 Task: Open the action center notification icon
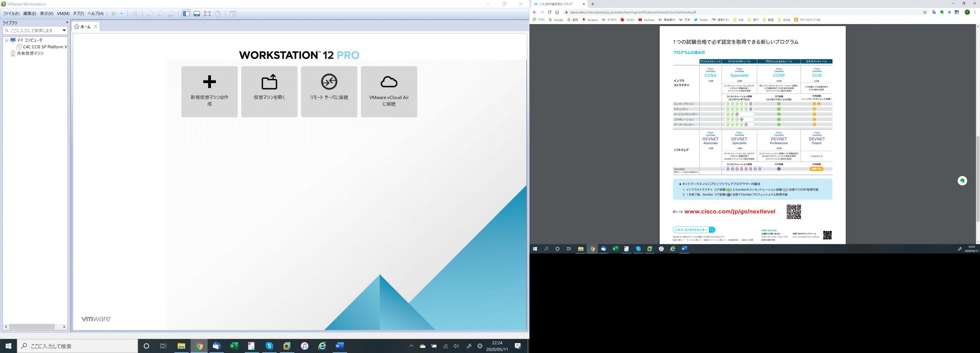coord(518,346)
